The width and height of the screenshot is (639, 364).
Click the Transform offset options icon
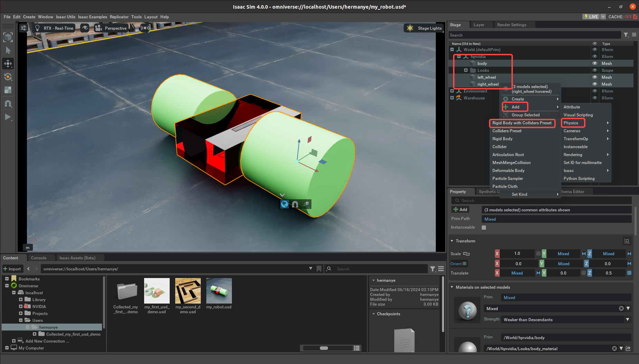click(627, 241)
